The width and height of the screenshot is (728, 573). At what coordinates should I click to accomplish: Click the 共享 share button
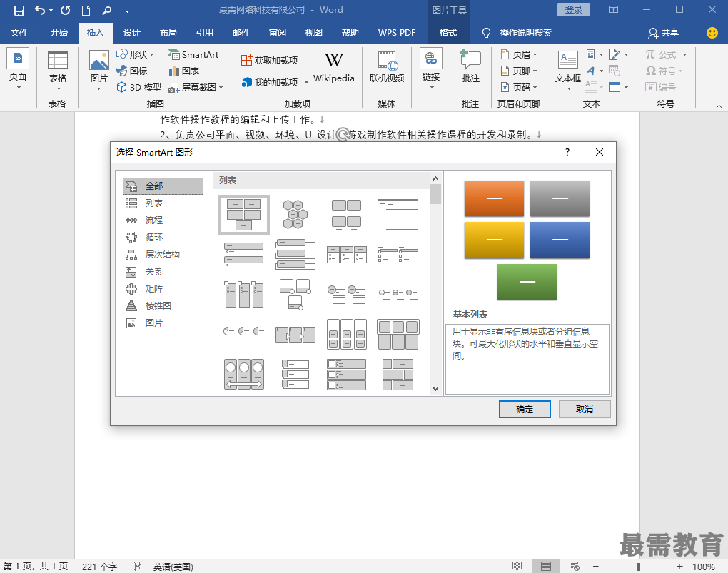click(x=664, y=33)
